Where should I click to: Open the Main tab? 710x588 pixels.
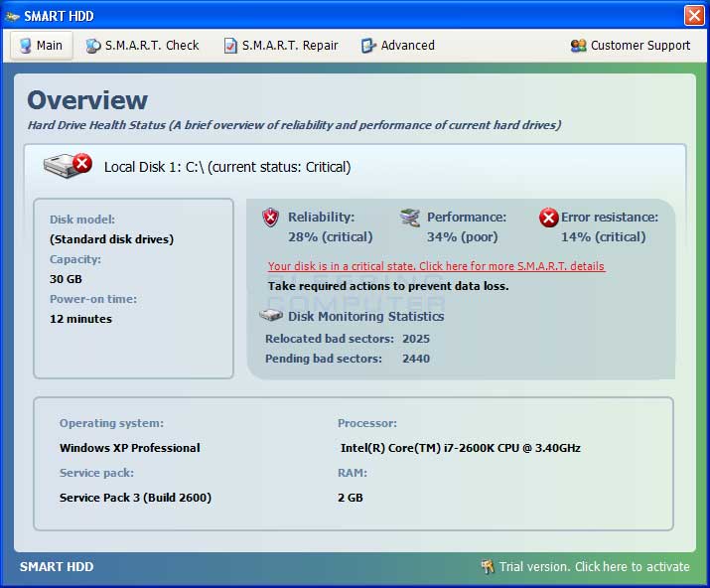click(41, 46)
